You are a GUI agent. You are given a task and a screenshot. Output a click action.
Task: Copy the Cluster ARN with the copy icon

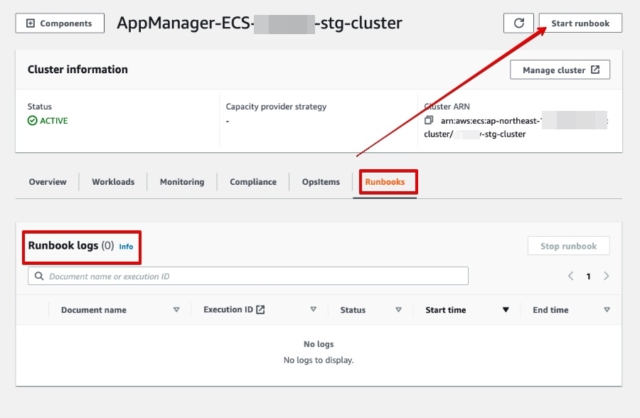429,120
